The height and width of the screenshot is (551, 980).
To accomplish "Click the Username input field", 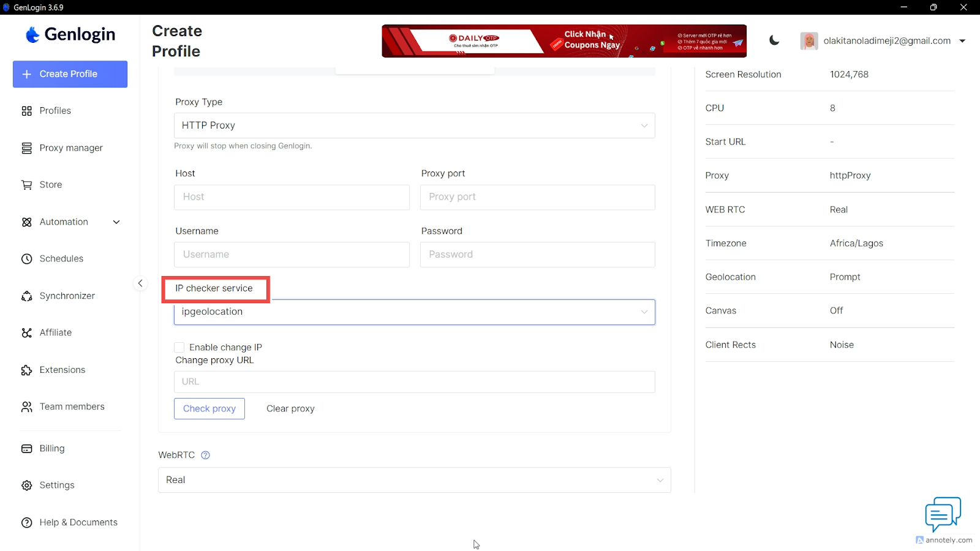I will tap(292, 255).
